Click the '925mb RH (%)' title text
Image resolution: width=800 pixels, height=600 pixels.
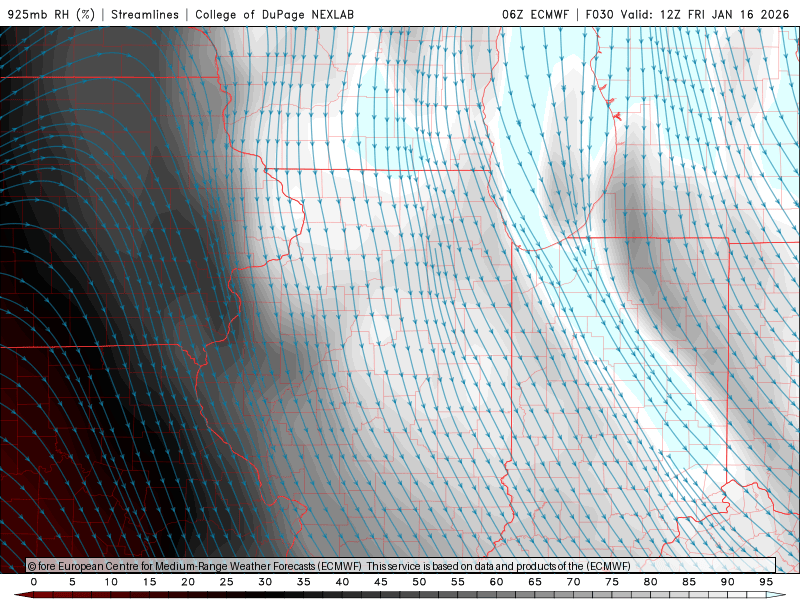point(51,14)
